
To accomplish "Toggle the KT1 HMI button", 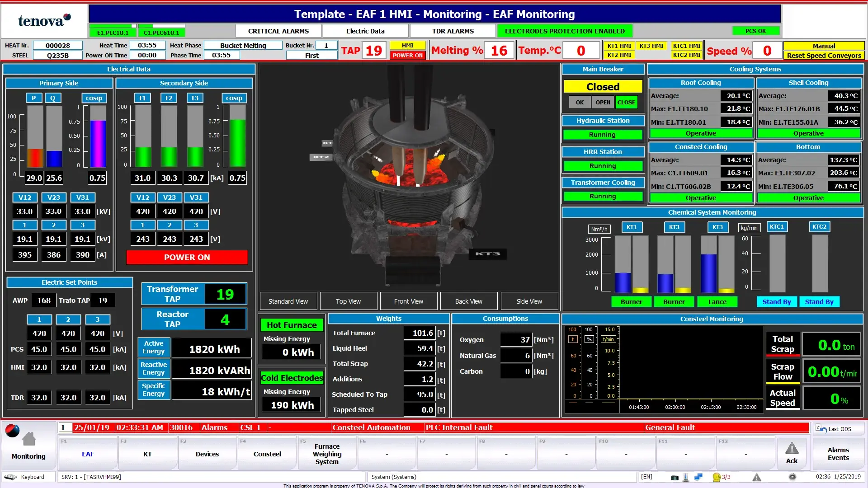I will click(x=619, y=46).
